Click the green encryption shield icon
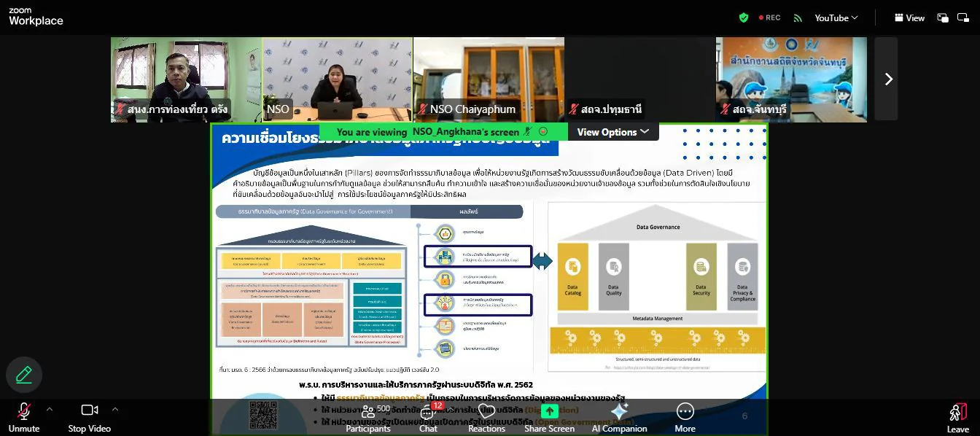Image resolution: width=980 pixels, height=436 pixels. click(744, 17)
